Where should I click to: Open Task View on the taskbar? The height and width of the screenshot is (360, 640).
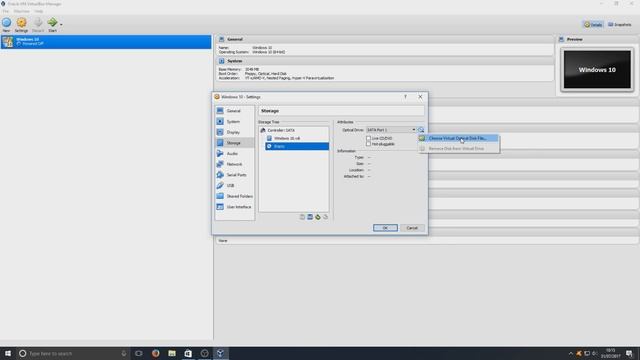pyautogui.click(x=139, y=353)
